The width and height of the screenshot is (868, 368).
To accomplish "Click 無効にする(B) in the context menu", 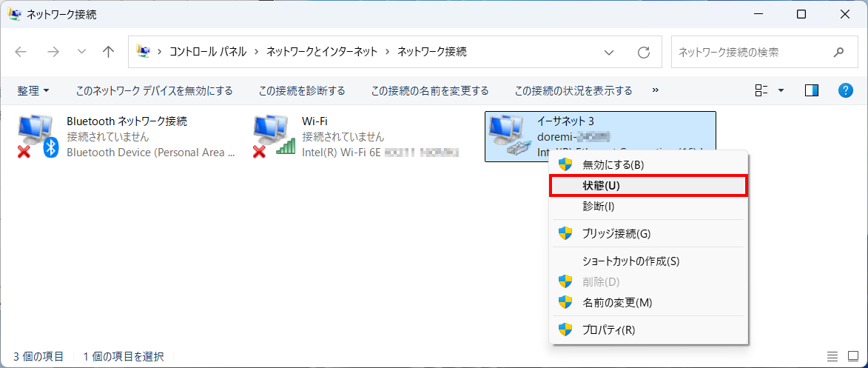I will coord(613,164).
